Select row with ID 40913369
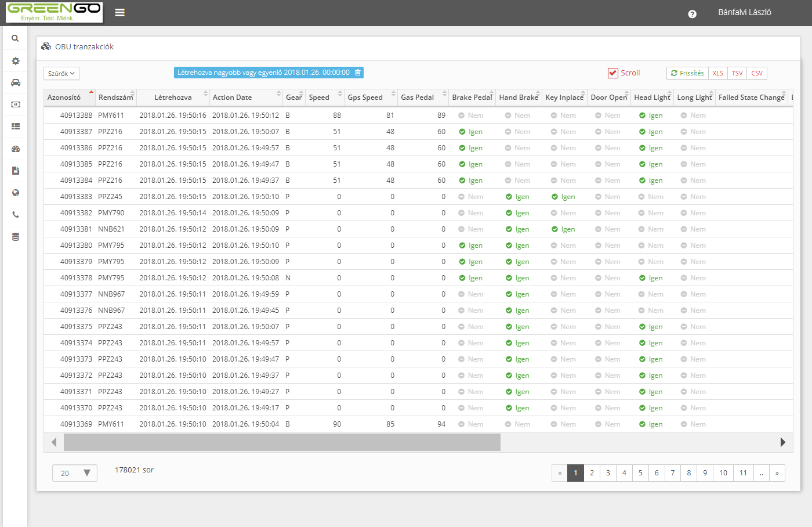 (x=418, y=424)
